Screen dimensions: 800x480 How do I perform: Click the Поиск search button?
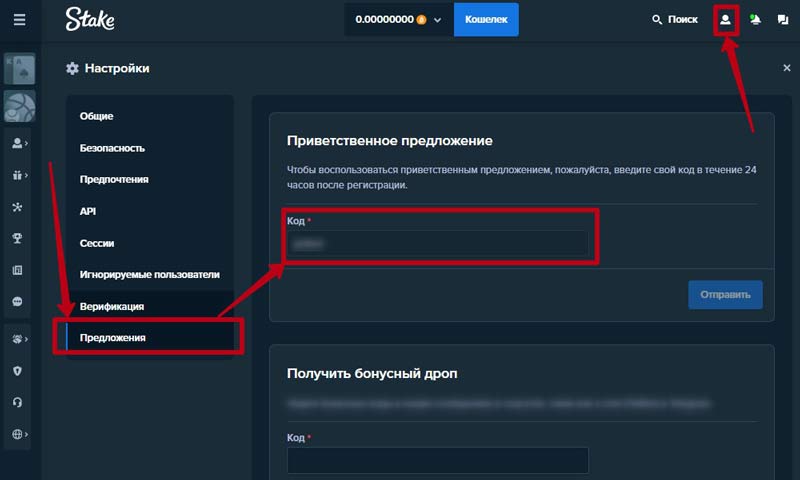[674, 19]
